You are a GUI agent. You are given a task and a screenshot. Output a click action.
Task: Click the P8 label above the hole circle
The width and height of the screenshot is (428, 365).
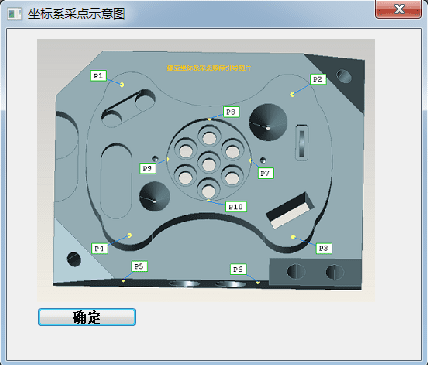click(x=231, y=111)
